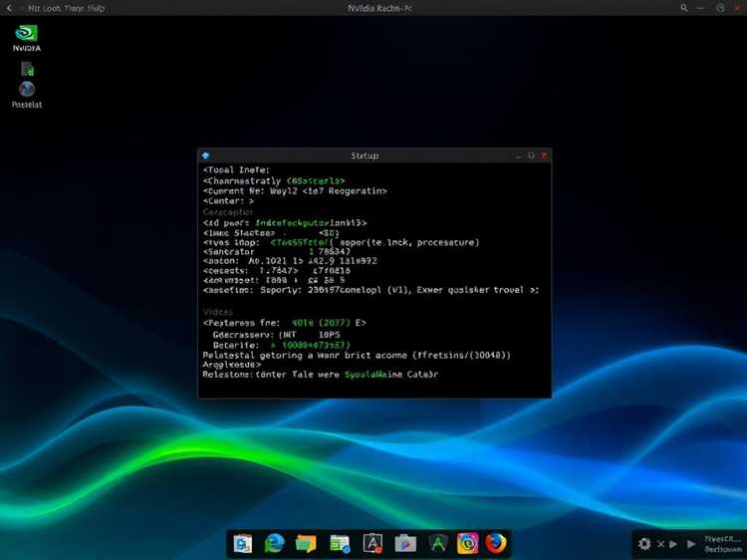Open the letter A font app in the dock
The width and height of the screenshot is (747, 560).
373,544
